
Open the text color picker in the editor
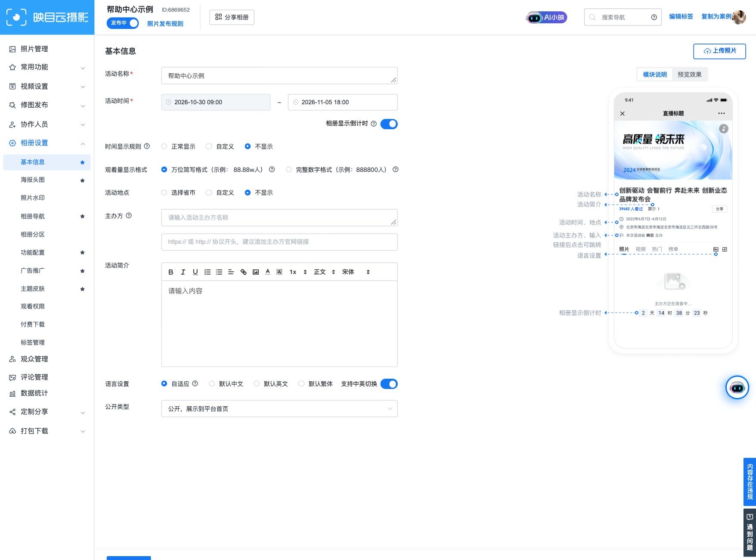coord(268,272)
